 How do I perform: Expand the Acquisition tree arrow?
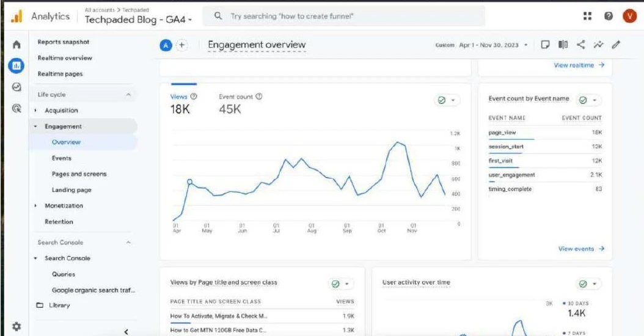pos(35,111)
